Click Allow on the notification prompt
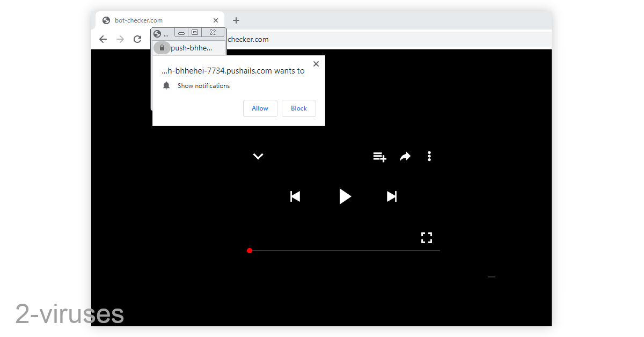The image size is (644, 337). [260, 108]
